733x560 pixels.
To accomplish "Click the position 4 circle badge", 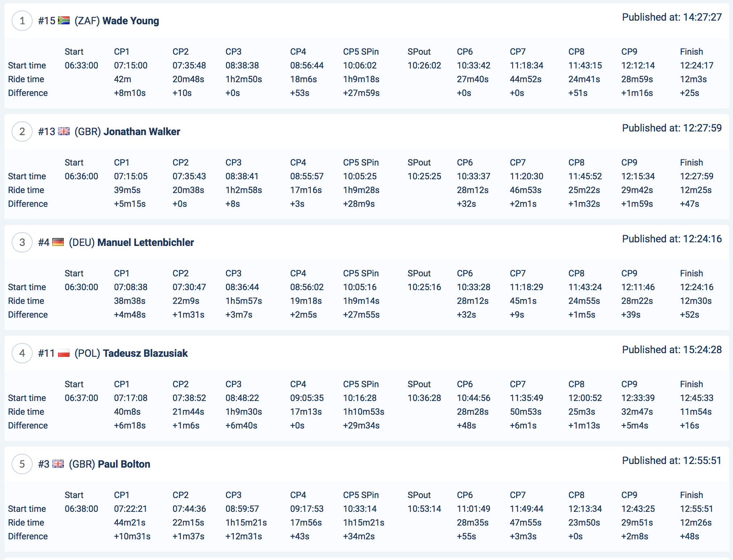I will [x=22, y=353].
